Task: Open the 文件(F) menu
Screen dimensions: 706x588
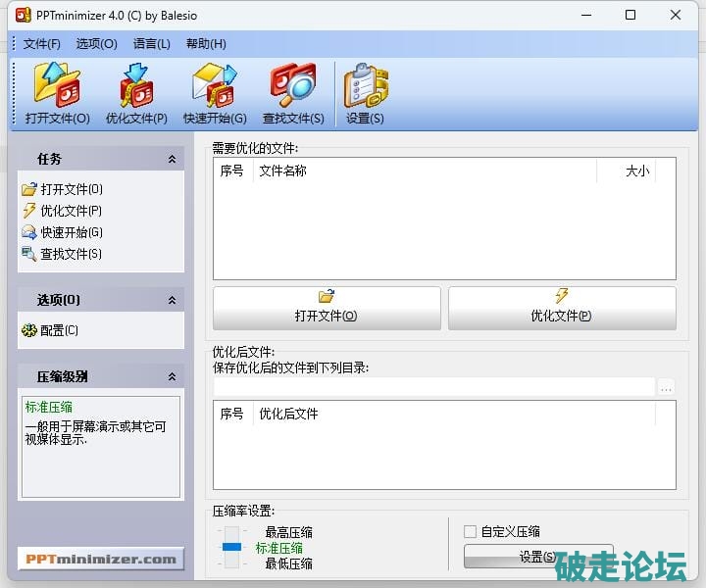Action: point(41,44)
